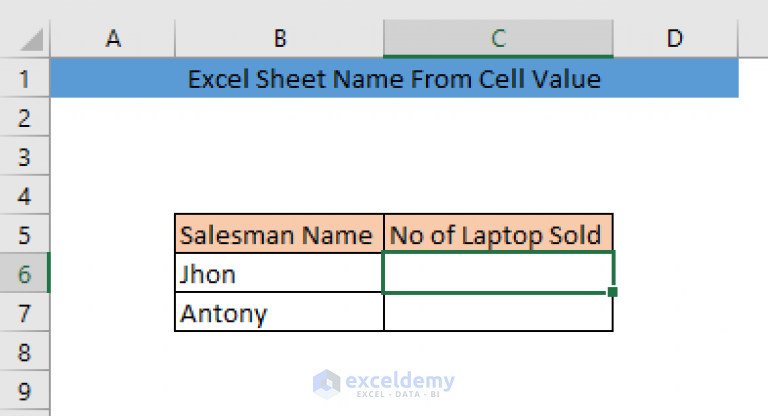This screenshot has width=768, height=416.
Task: Select column C header
Action: (x=498, y=39)
